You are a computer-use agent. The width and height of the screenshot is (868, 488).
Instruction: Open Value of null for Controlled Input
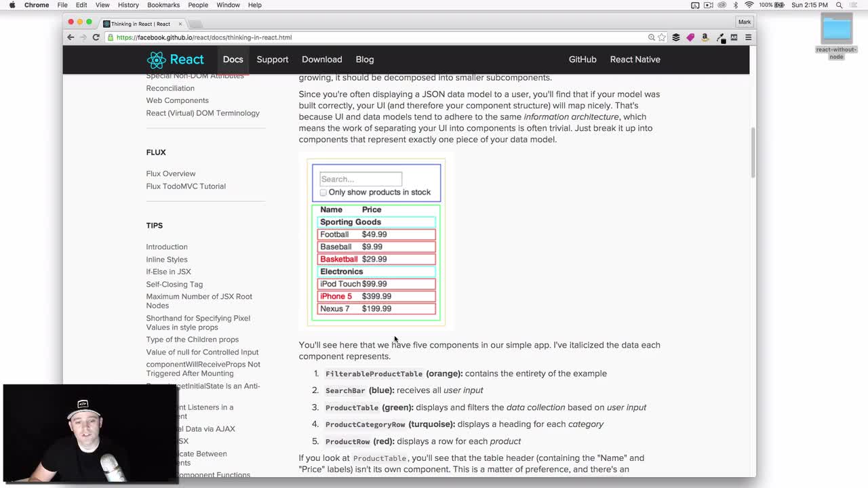tap(202, 352)
